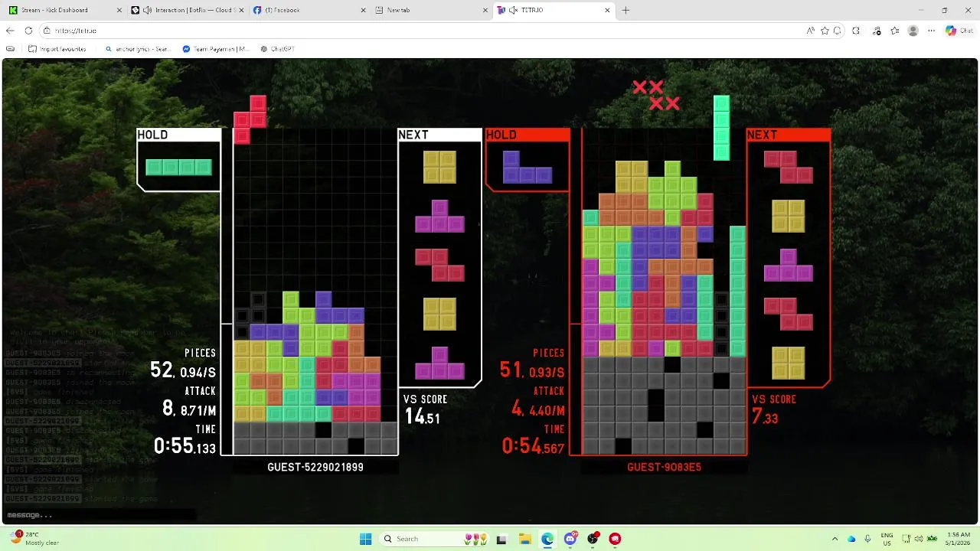Open OBS Studio from the taskbar
980x551 pixels.
(x=593, y=539)
